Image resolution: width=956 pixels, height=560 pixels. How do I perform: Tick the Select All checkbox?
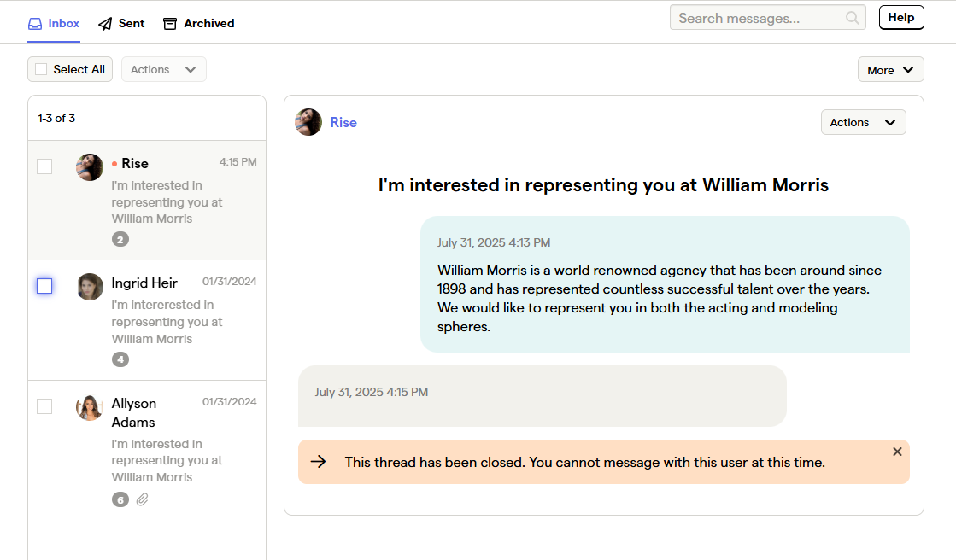[x=41, y=69]
